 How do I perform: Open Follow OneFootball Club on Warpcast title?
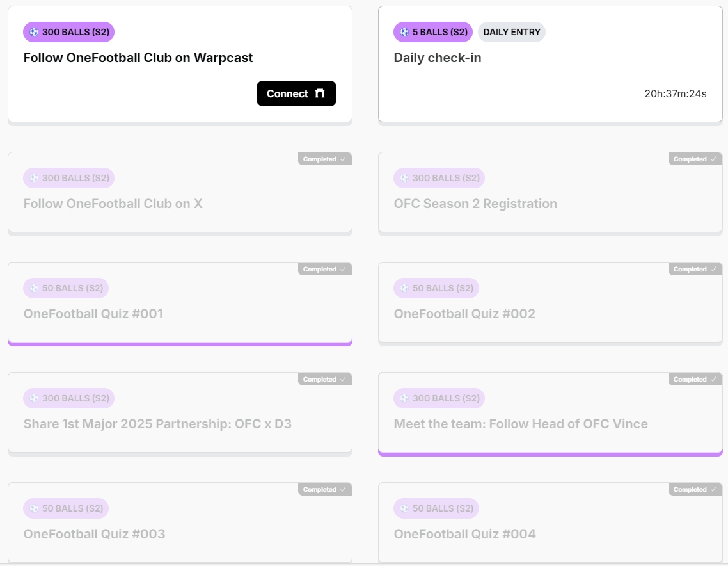tap(138, 58)
